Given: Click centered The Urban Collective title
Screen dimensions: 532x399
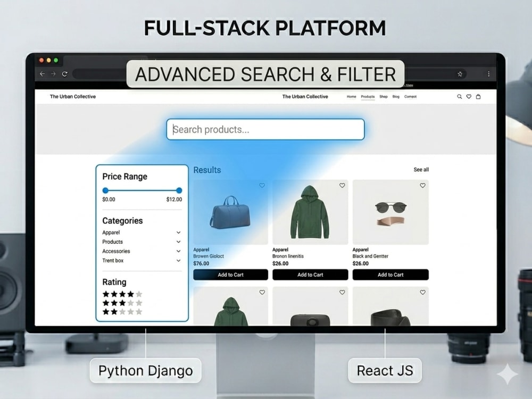Looking at the screenshot, I should pos(305,97).
